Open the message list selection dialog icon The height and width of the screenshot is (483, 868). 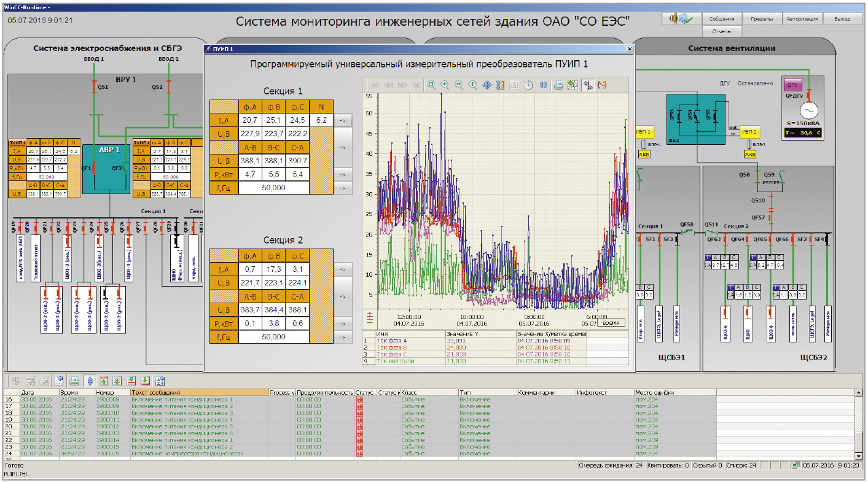(58, 381)
